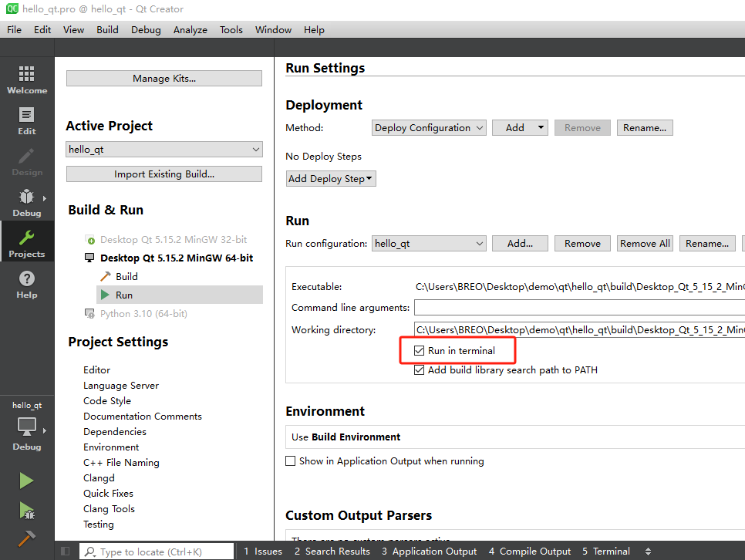This screenshot has height=560, width=745.
Task: Show the Terminal output pane
Action: [606, 552]
